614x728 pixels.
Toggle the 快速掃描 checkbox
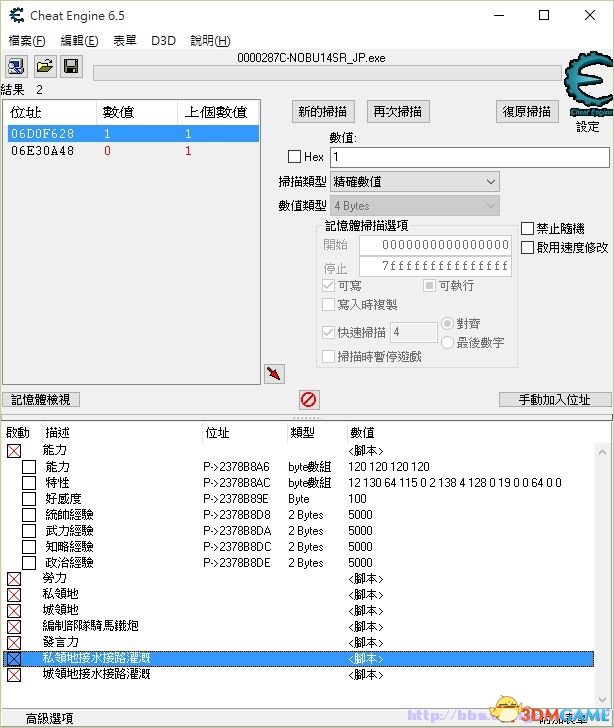(328, 332)
